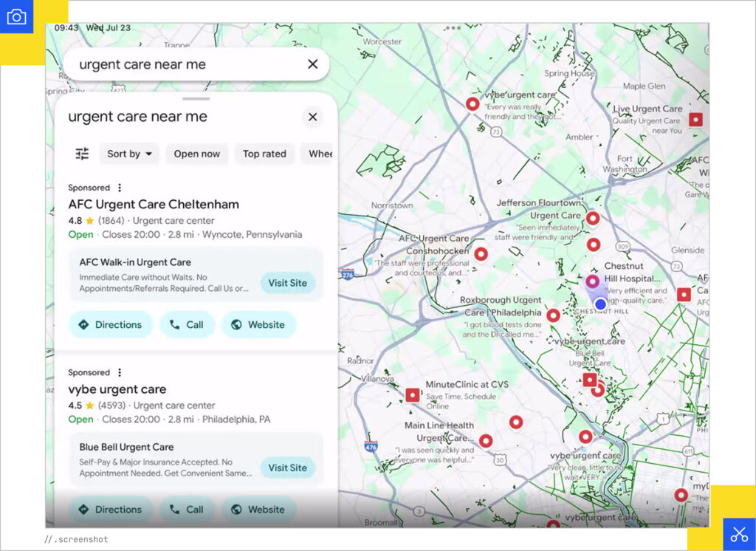Open the filter settings sliders icon

pyautogui.click(x=82, y=154)
